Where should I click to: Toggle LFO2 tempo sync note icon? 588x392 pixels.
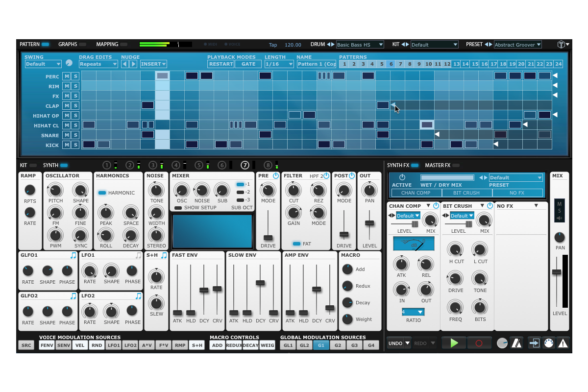point(138,296)
